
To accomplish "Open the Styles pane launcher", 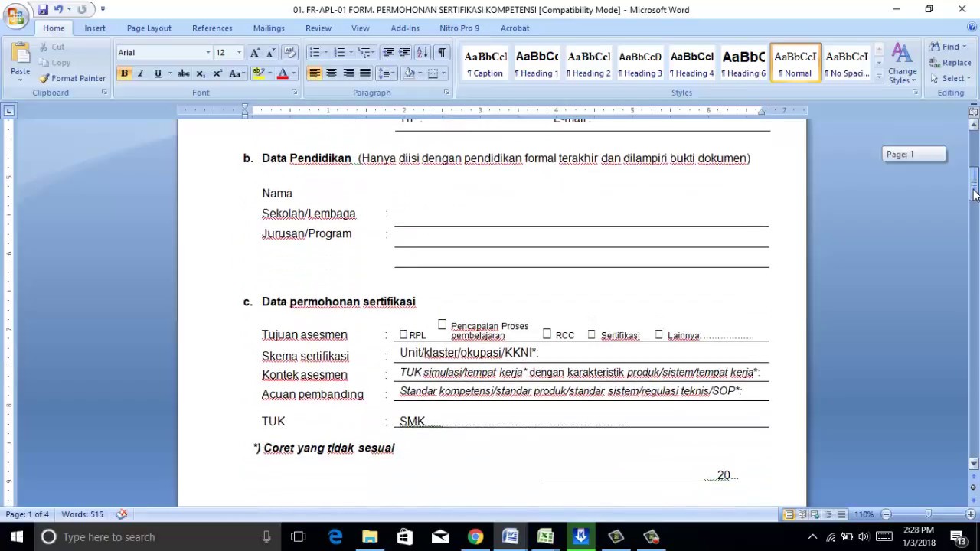I will [915, 93].
